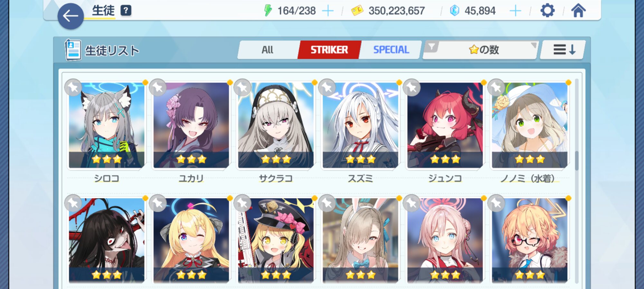Add energy with plus beside 164/238
644x289 pixels.
click(327, 11)
